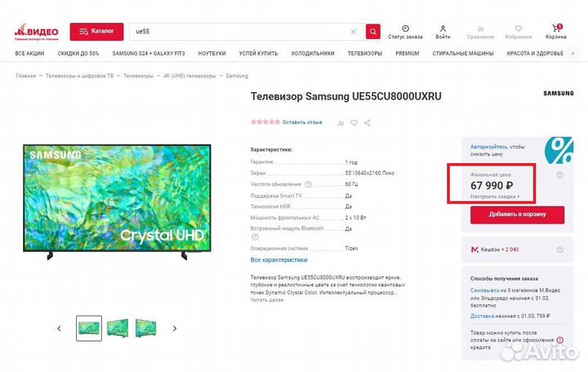588x372 pixels.
Task: Go to Телевизоры и цифровое ТВ breadcrumb
Action: coord(79,76)
